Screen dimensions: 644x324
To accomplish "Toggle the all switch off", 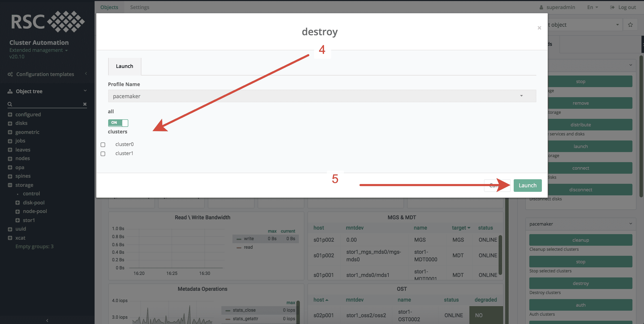I will tap(118, 123).
